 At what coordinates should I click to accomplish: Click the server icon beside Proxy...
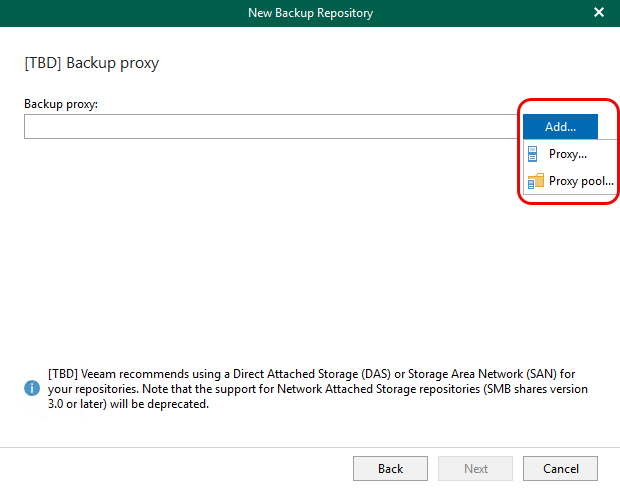(x=533, y=154)
